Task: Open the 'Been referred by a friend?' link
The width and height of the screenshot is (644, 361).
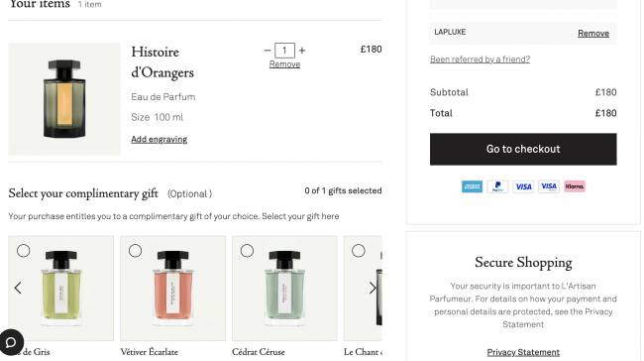Action: [480, 60]
